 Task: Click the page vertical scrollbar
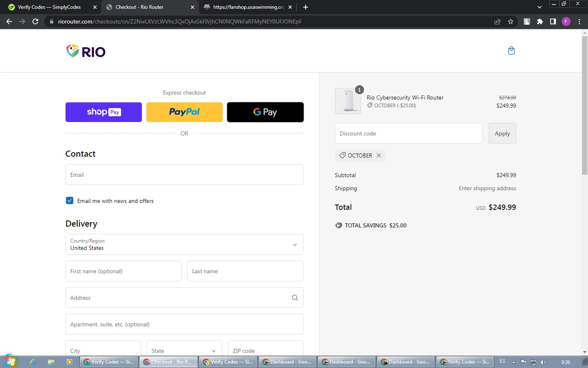(584, 106)
